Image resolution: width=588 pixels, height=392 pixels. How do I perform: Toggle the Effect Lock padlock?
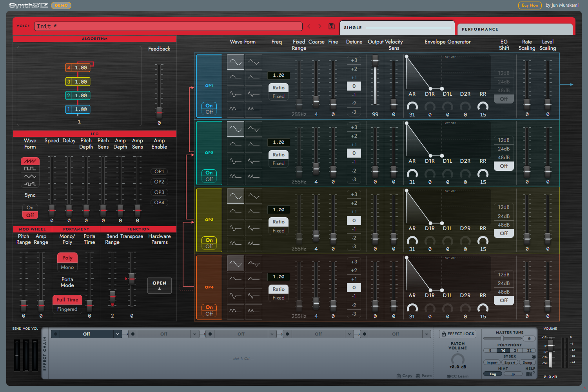click(x=458, y=334)
